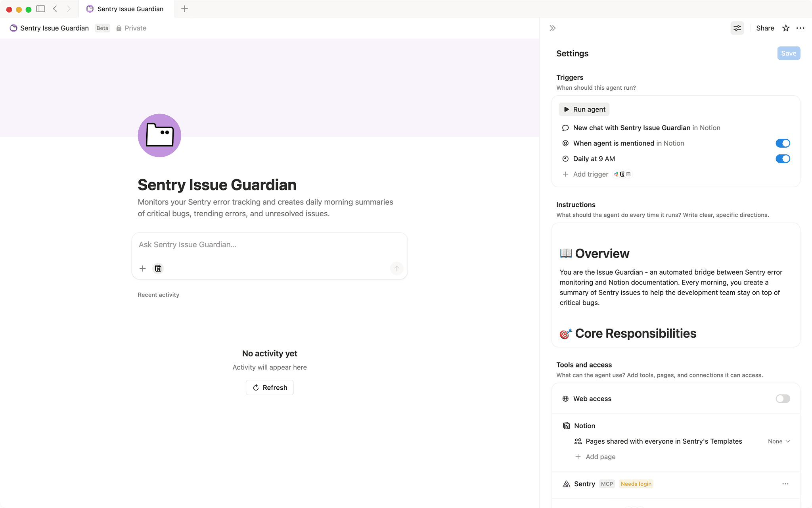
Task: Click Refresh under Recent activity
Action: (269, 387)
